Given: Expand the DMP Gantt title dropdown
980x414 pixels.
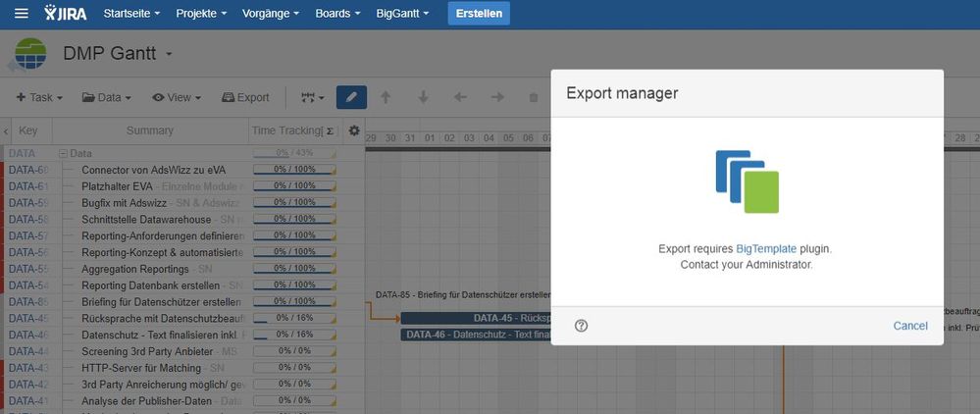Looking at the screenshot, I should click(x=169, y=54).
